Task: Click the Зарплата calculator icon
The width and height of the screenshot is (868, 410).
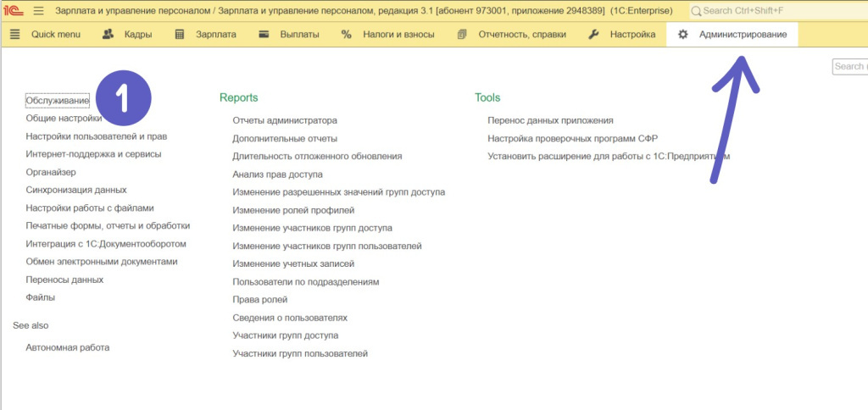Action: point(180,35)
